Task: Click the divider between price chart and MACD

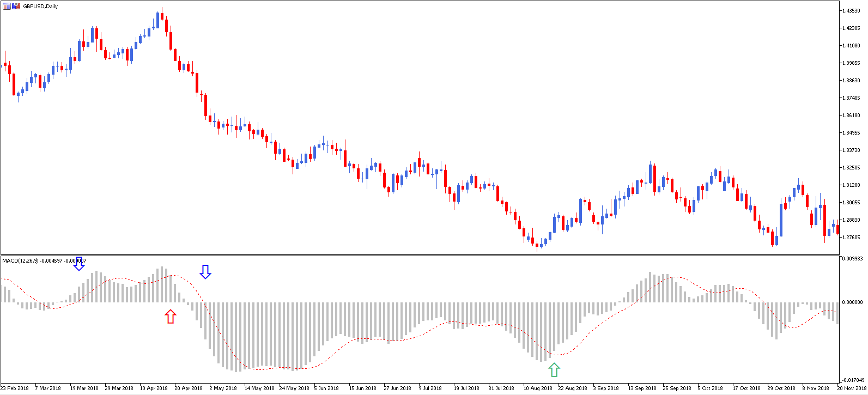Action: (x=420, y=255)
